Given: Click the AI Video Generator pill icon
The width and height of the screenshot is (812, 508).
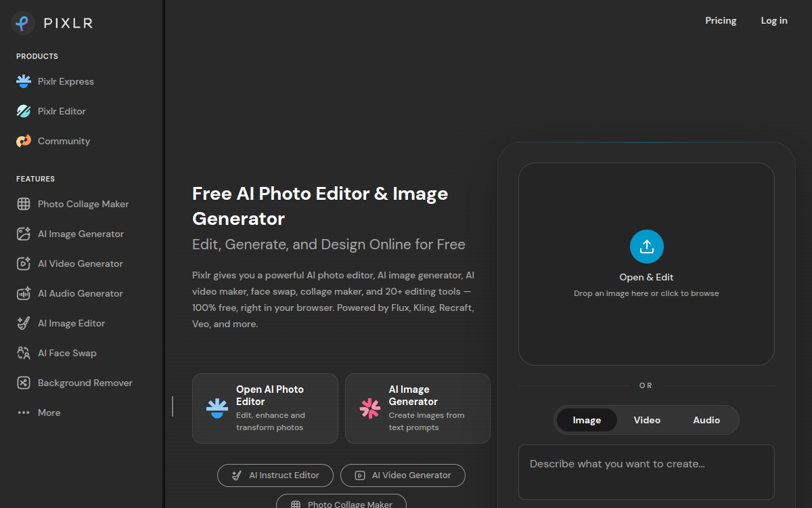Looking at the screenshot, I should coord(360,475).
